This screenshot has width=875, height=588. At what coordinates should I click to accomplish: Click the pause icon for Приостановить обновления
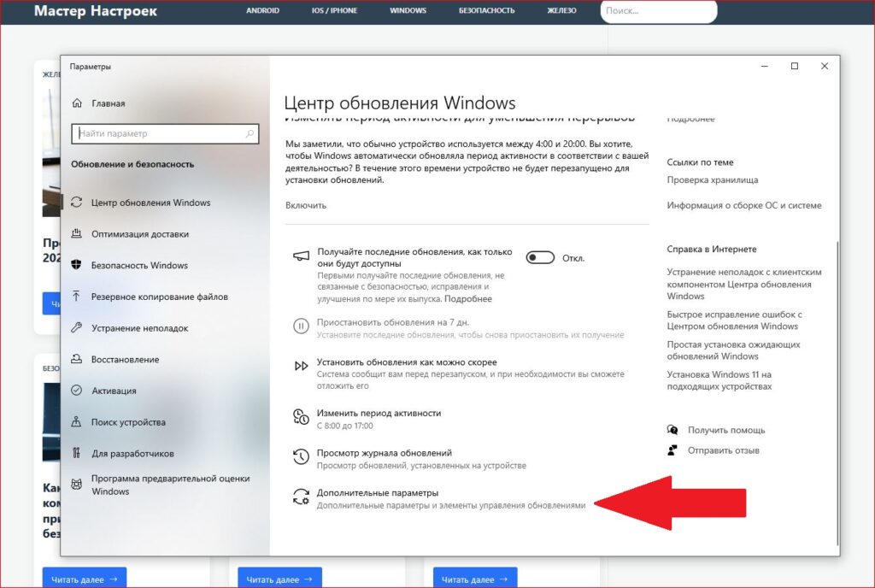click(301, 326)
